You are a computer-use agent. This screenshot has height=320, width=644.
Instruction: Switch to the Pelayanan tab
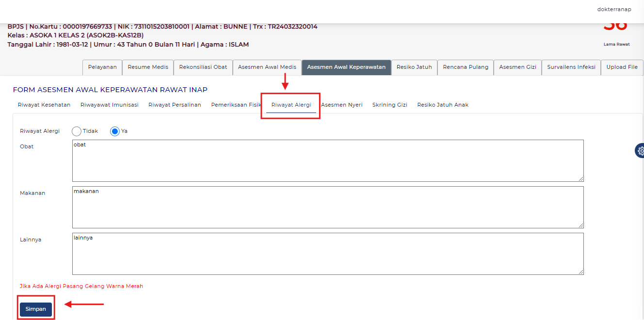pos(102,67)
